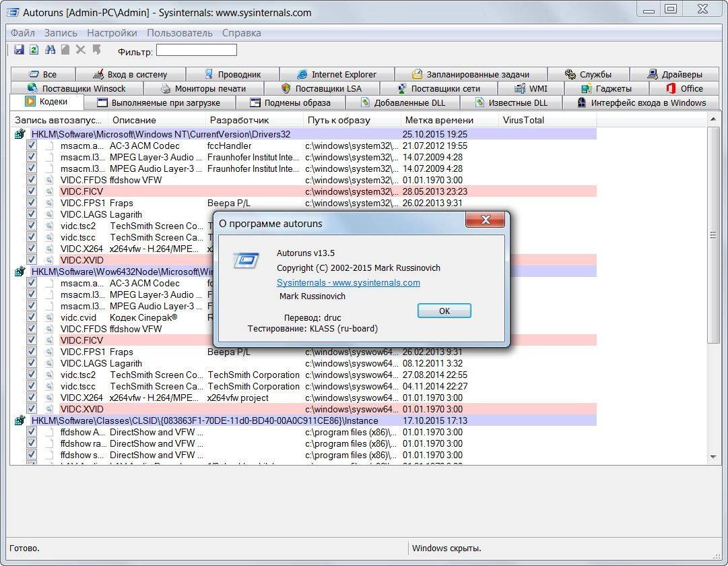
Task: Open the Известные DLL tab
Action: [x=510, y=102]
